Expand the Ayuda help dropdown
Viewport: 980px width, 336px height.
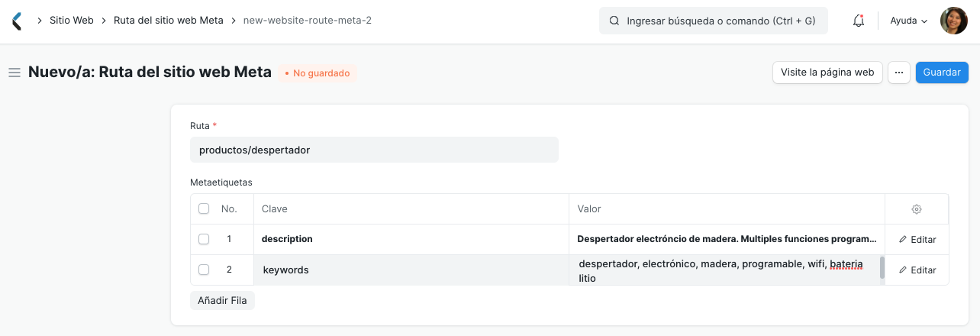[908, 21]
